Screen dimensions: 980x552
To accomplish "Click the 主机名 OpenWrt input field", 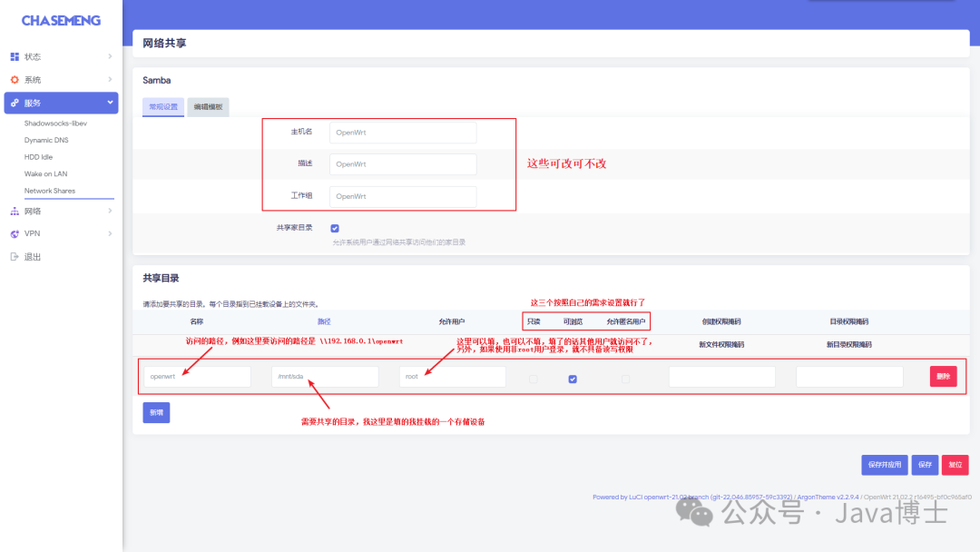I will [402, 132].
